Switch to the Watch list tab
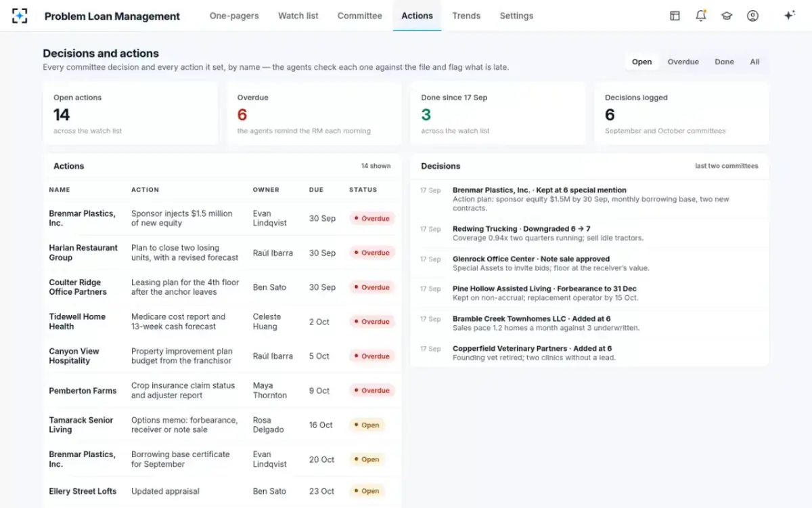The image size is (812, 508). (298, 16)
